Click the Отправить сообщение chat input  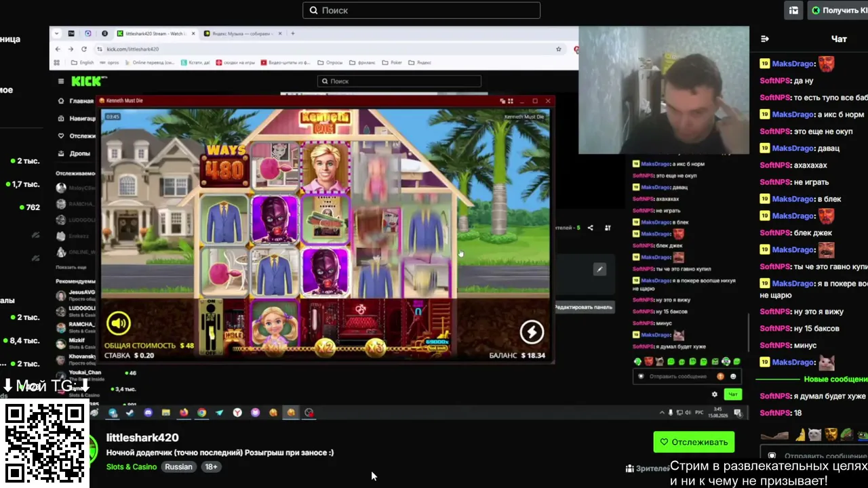point(686,376)
